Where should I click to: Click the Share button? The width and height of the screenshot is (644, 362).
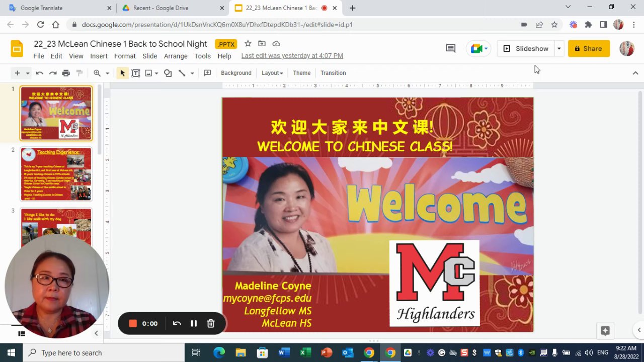click(x=589, y=48)
